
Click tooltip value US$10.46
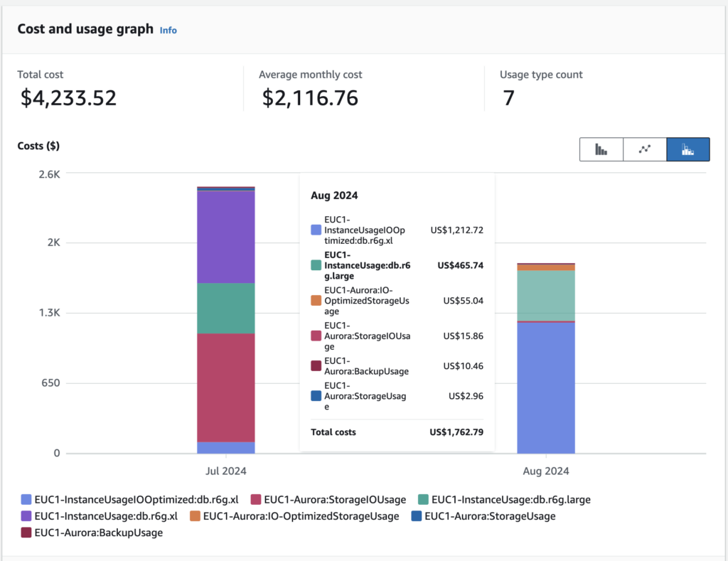(464, 366)
